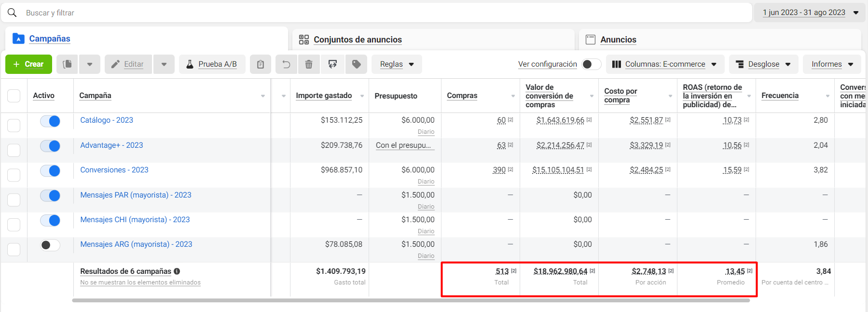Switch to Conjuntos de anuncios tab

pyautogui.click(x=357, y=40)
